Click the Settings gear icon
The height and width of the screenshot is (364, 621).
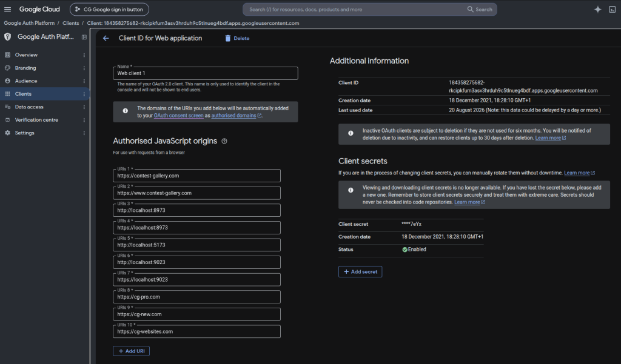click(7, 133)
